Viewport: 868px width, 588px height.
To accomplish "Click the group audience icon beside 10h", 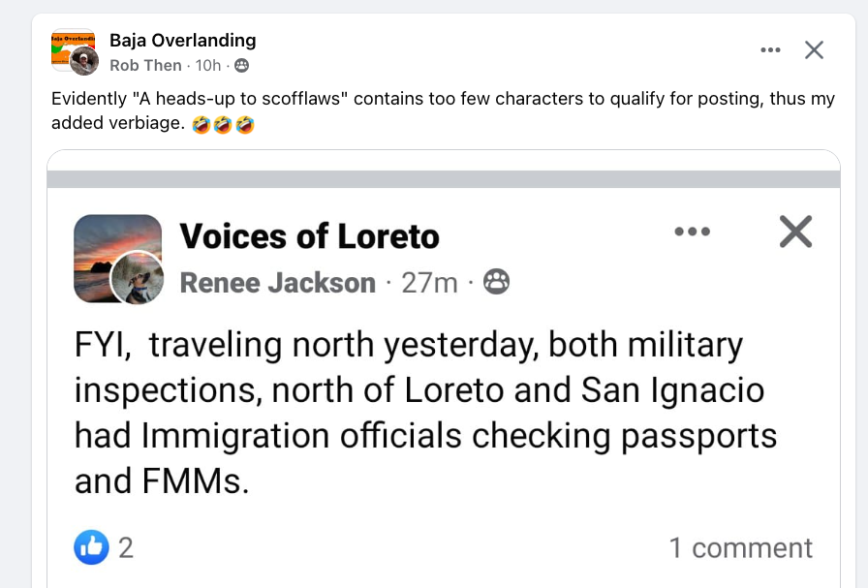I will click(x=241, y=66).
